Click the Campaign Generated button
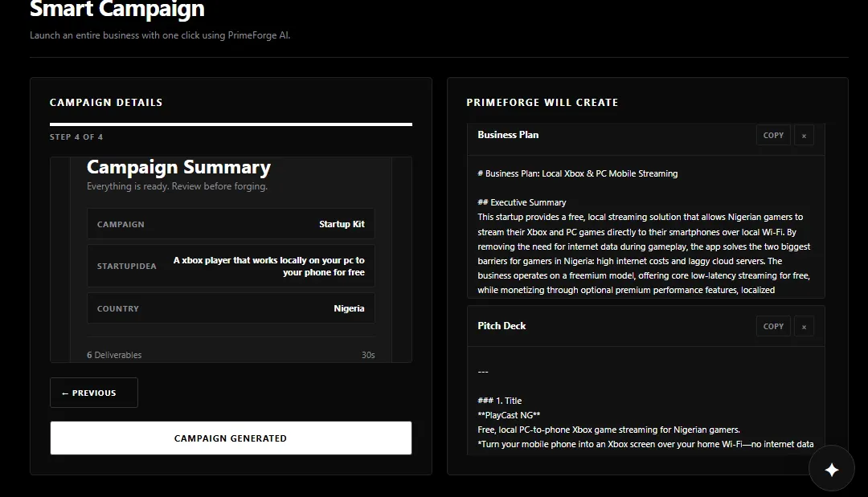The image size is (868, 497). pyautogui.click(x=231, y=438)
